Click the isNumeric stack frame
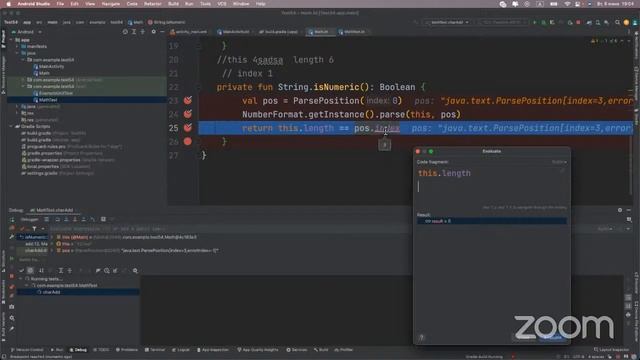The height and width of the screenshot is (360, 640). pyautogui.click(x=32, y=237)
